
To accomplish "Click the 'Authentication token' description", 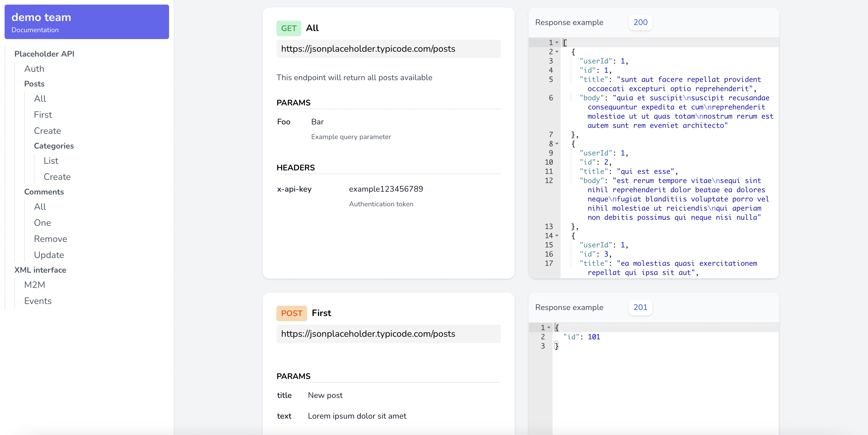I will (x=381, y=204).
